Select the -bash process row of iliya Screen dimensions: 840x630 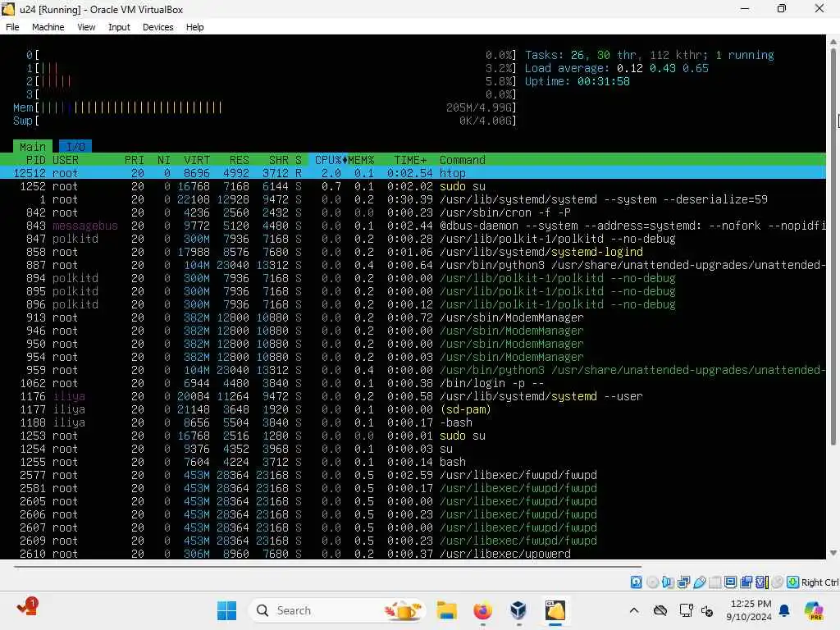click(413, 422)
